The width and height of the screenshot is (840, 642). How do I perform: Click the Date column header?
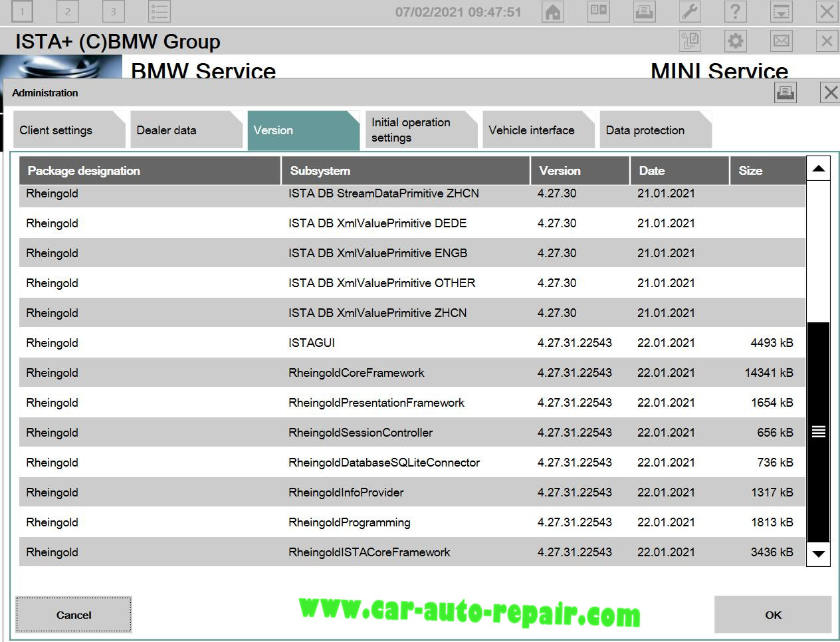pos(680,171)
